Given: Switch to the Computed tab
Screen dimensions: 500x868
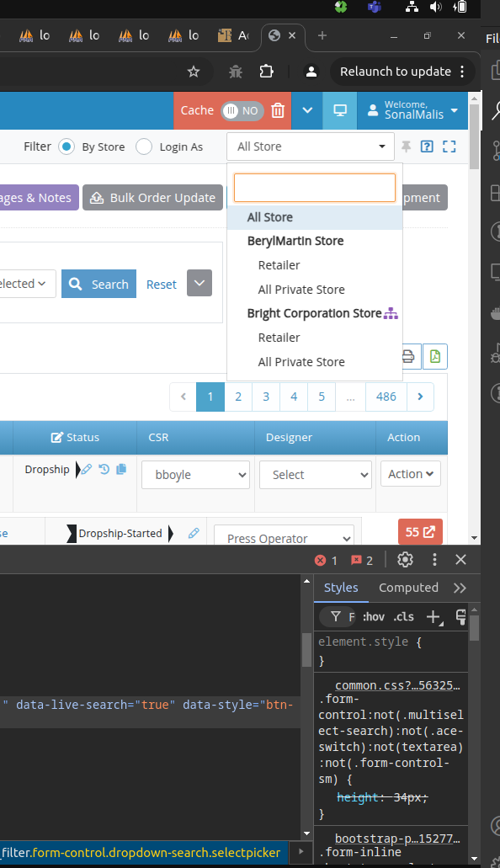Looking at the screenshot, I should point(408,588).
